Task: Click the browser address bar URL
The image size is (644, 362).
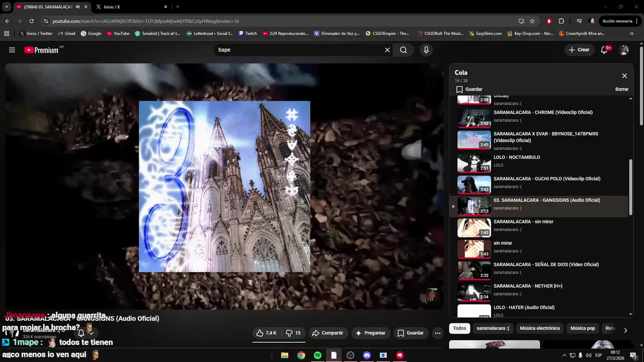Action: pos(146,21)
